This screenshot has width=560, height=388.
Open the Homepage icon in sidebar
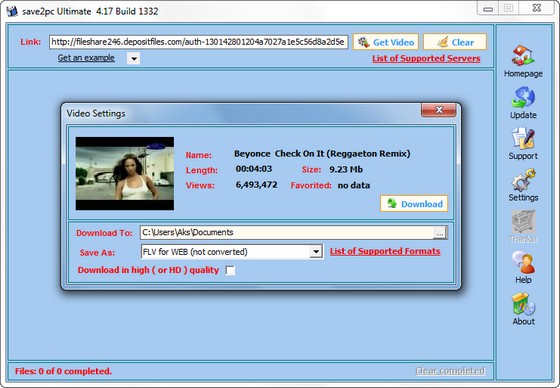pyautogui.click(x=523, y=55)
